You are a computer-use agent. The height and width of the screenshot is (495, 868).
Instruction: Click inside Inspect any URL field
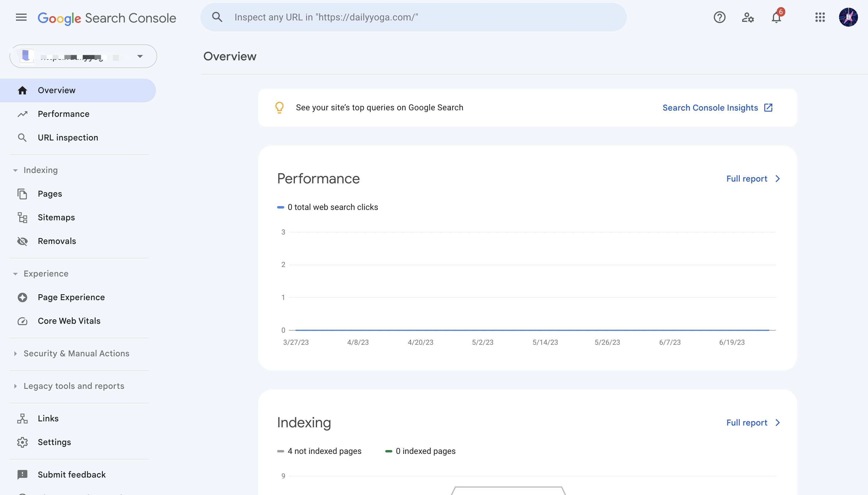click(x=413, y=17)
